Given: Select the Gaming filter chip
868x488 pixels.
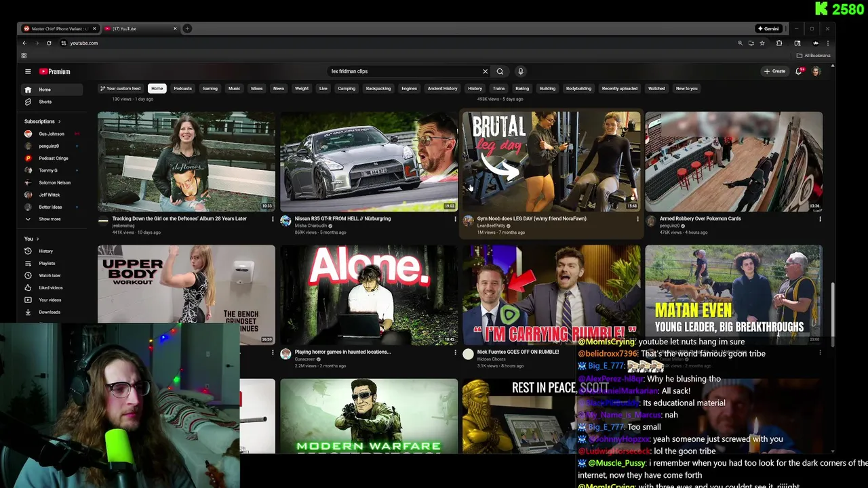Looking at the screenshot, I should 210,88.
